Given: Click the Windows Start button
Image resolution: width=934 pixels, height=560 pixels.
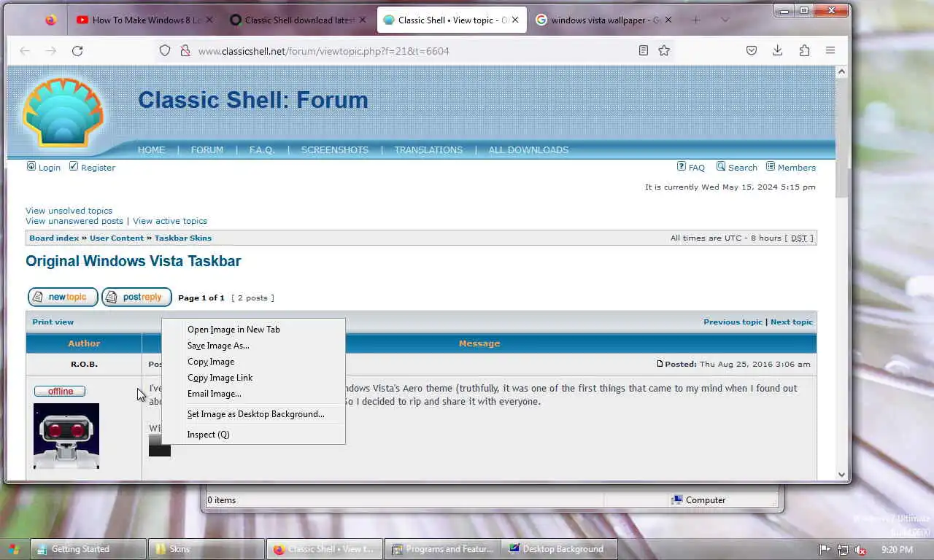Looking at the screenshot, I should point(14,549).
